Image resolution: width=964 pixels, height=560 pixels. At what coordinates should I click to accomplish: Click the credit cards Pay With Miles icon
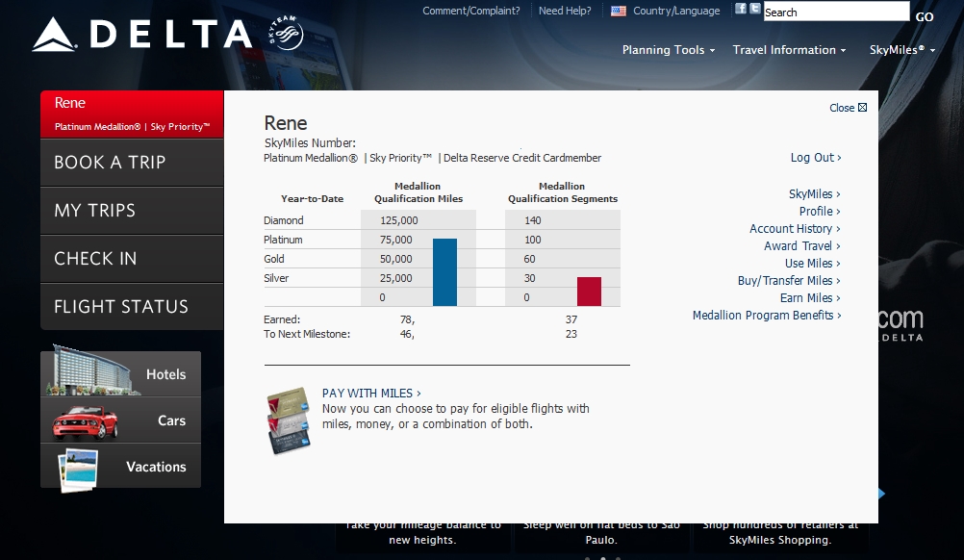[x=289, y=419]
